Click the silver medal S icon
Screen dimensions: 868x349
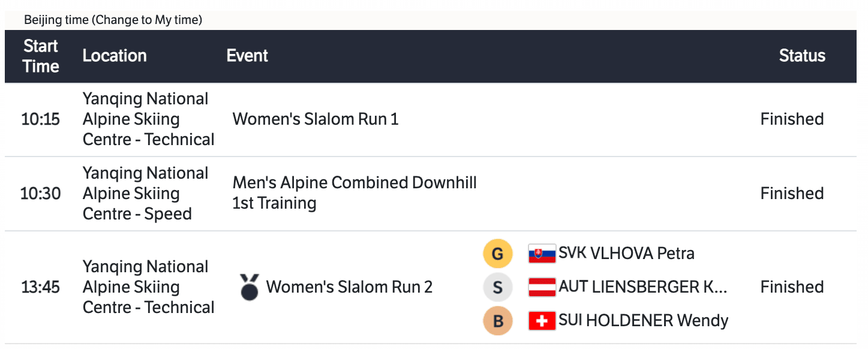coord(497,287)
